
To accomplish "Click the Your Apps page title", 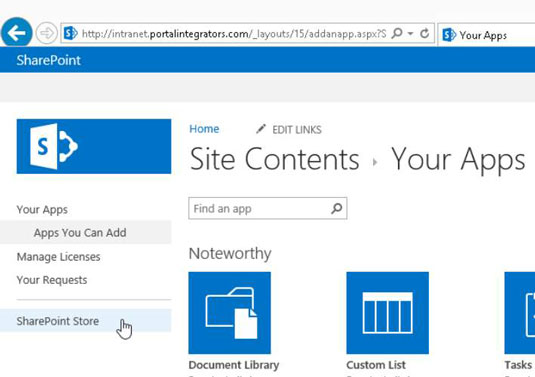I will point(458,160).
